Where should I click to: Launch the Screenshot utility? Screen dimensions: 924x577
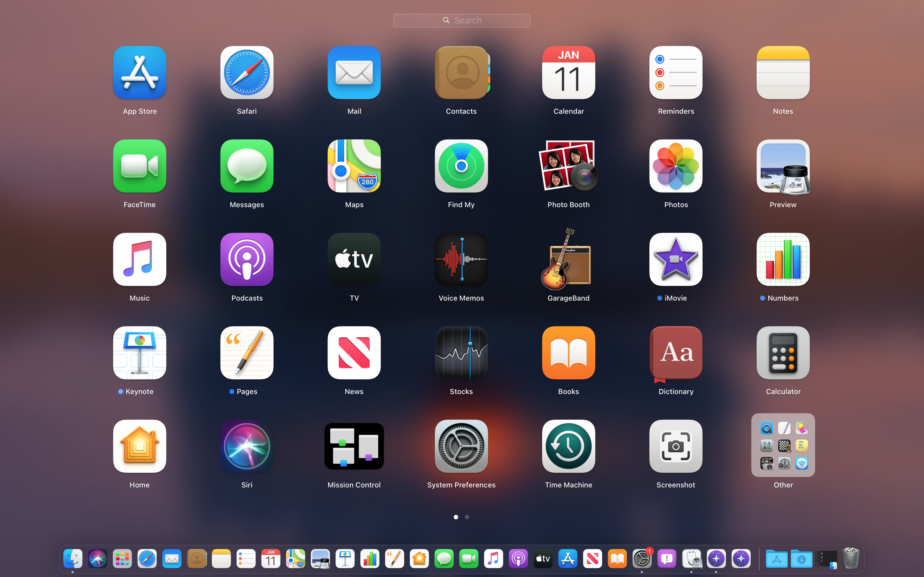tap(675, 446)
